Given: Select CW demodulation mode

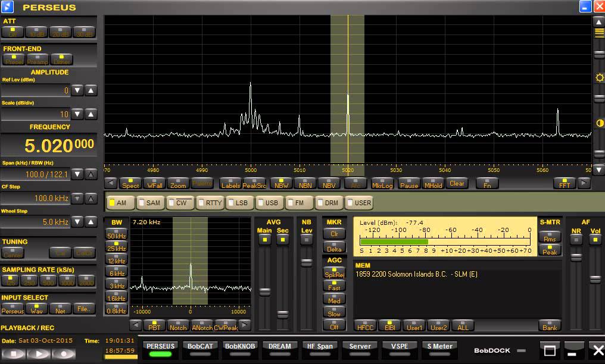Looking at the screenshot, I should click(180, 203).
